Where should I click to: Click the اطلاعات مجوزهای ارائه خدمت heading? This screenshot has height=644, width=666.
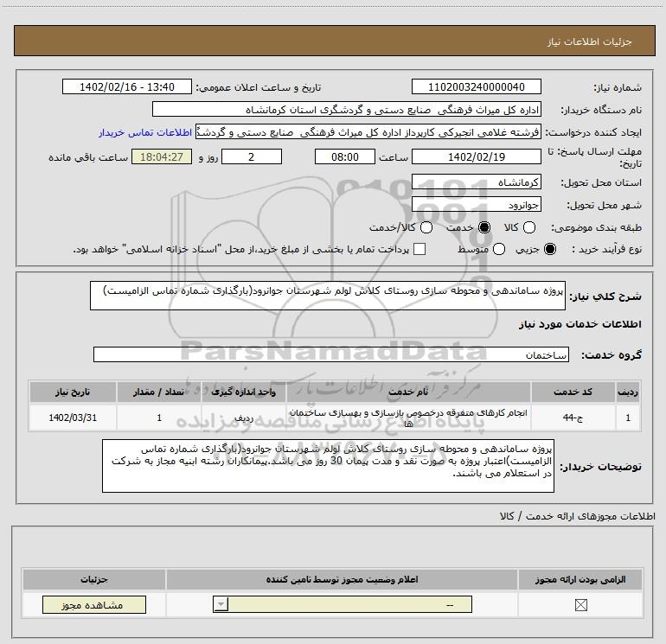tap(578, 516)
